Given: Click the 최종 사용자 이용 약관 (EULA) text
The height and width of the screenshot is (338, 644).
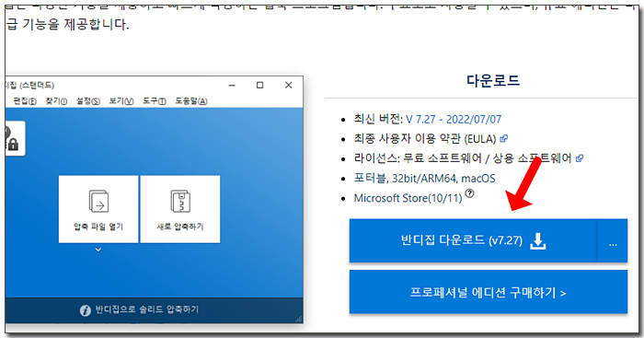Looking at the screenshot, I should (425, 139).
